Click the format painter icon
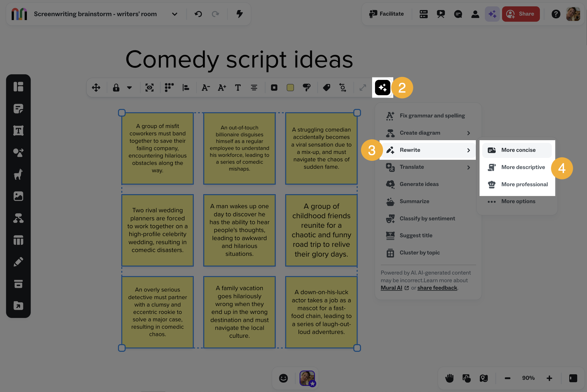 [306, 88]
